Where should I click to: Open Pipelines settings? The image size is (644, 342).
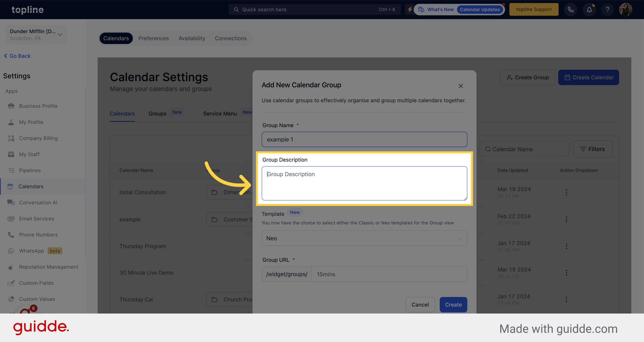point(30,170)
